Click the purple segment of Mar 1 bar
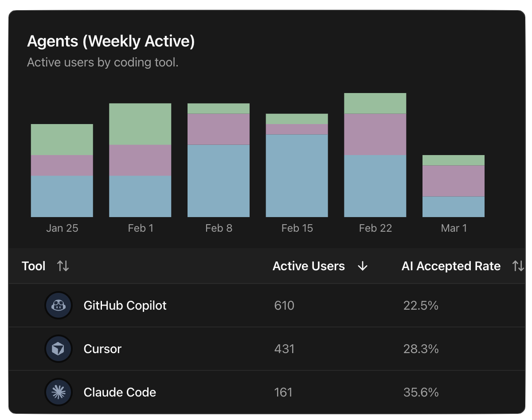Image resolution: width=532 pixels, height=420 pixels. [453, 181]
